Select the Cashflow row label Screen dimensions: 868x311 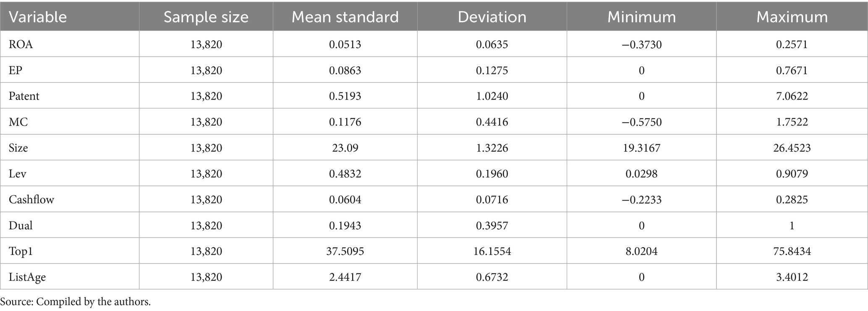(x=31, y=199)
